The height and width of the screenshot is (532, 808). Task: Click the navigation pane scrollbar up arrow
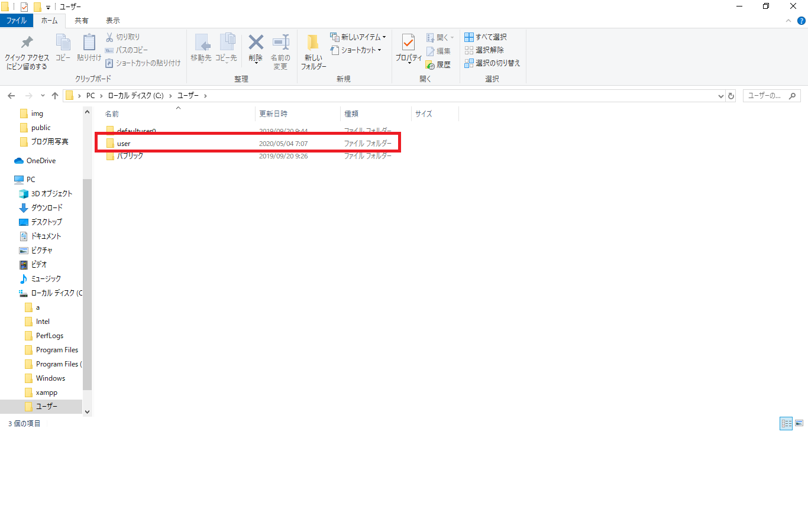pos(88,112)
